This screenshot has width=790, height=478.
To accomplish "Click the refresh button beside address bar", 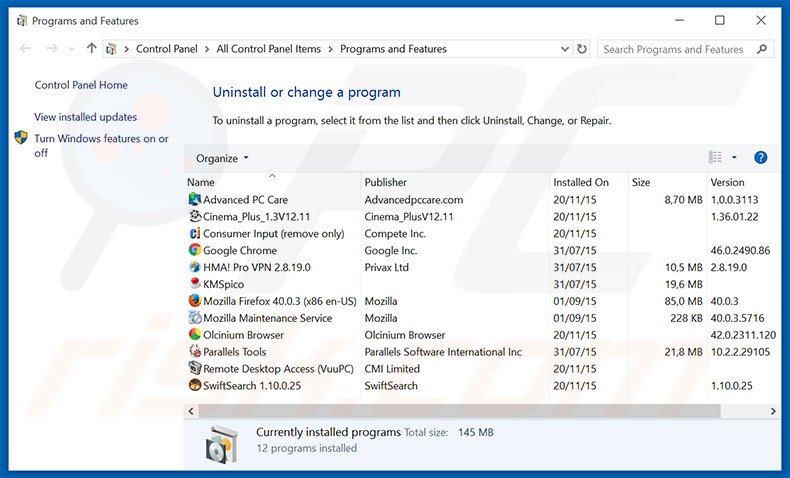I will pyautogui.click(x=582, y=49).
